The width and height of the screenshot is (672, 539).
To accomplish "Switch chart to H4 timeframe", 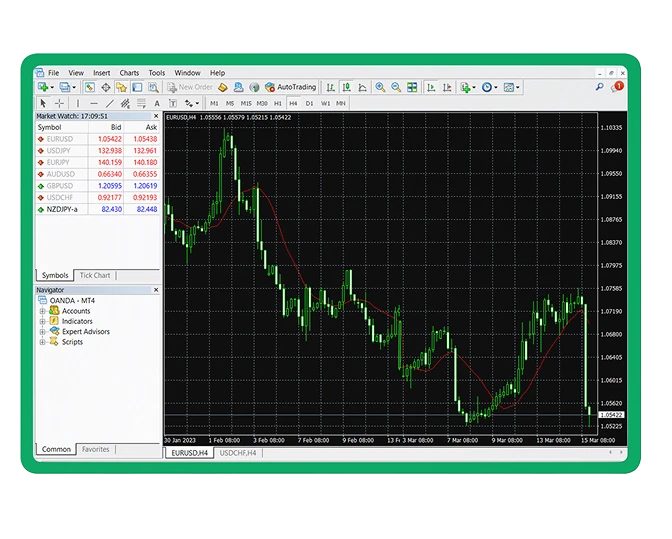I will click(x=293, y=103).
